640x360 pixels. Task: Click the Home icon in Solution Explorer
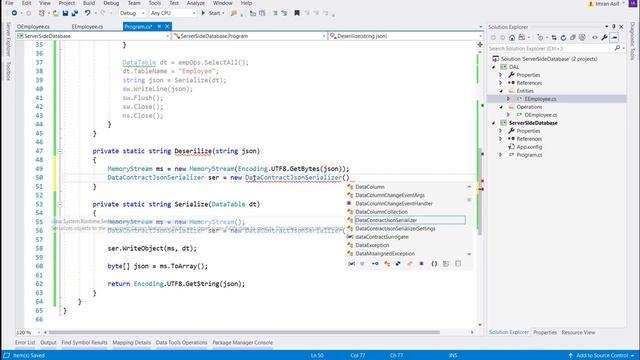(x=512, y=38)
